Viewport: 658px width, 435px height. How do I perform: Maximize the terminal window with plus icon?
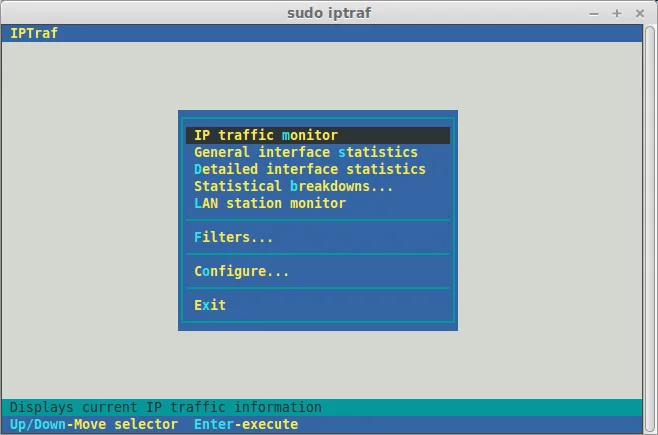click(618, 13)
